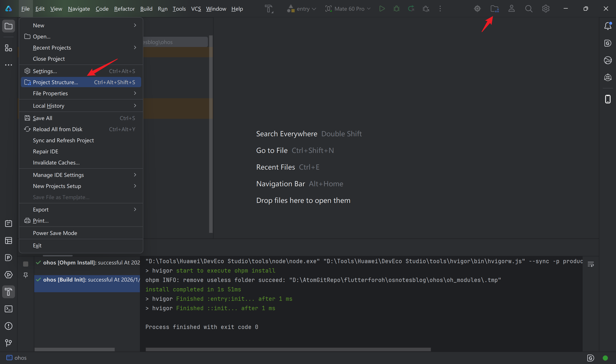Open the VCS menu
This screenshot has height=364, width=616.
click(196, 9)
